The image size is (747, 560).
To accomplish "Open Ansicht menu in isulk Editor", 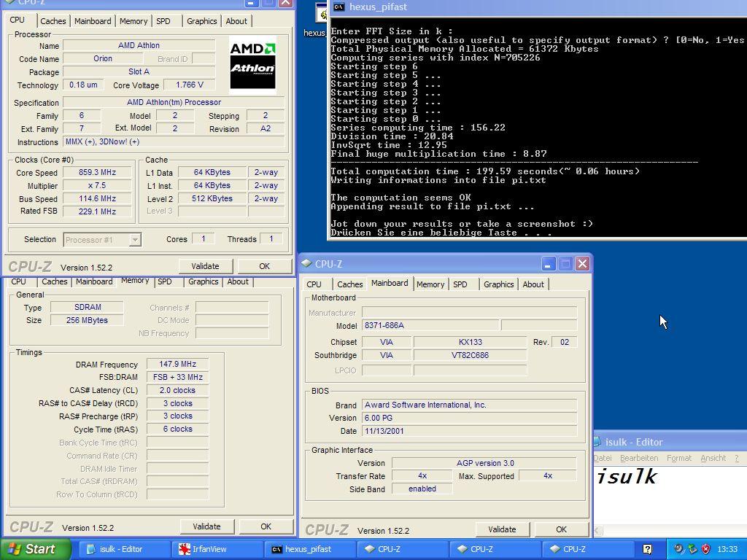I will pyautogui.click(x=713, y=458).
